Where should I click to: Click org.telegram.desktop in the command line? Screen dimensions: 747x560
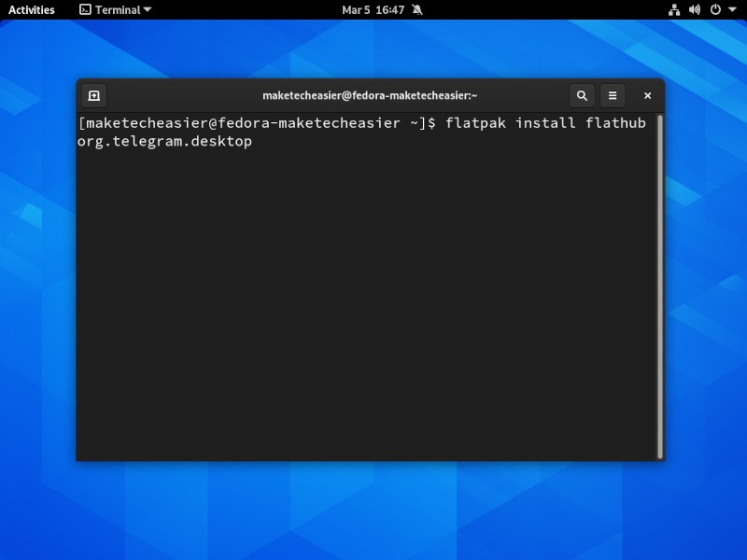pos(164,141)
